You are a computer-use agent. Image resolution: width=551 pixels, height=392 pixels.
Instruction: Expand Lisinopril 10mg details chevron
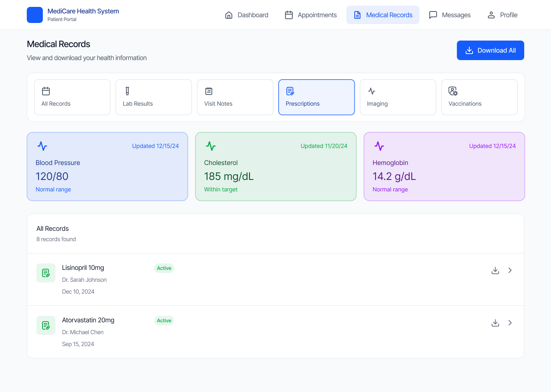tap(510, 270)
